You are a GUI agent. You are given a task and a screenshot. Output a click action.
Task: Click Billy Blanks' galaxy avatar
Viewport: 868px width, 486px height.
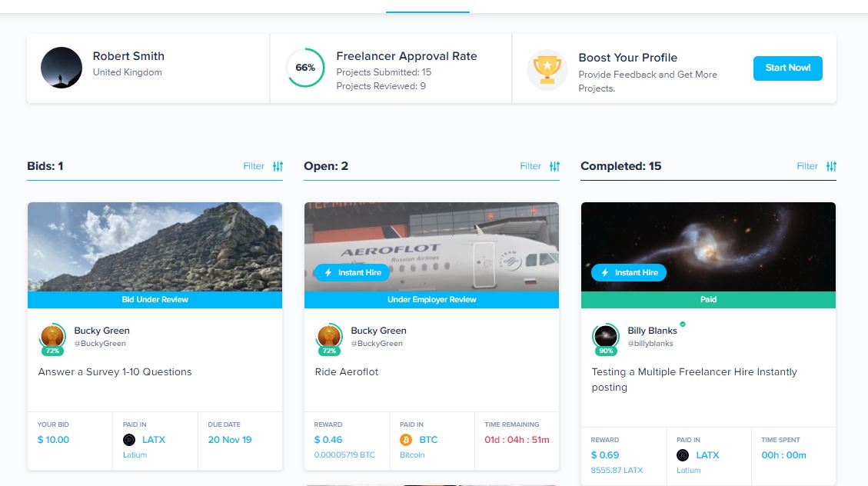point(606,336)
